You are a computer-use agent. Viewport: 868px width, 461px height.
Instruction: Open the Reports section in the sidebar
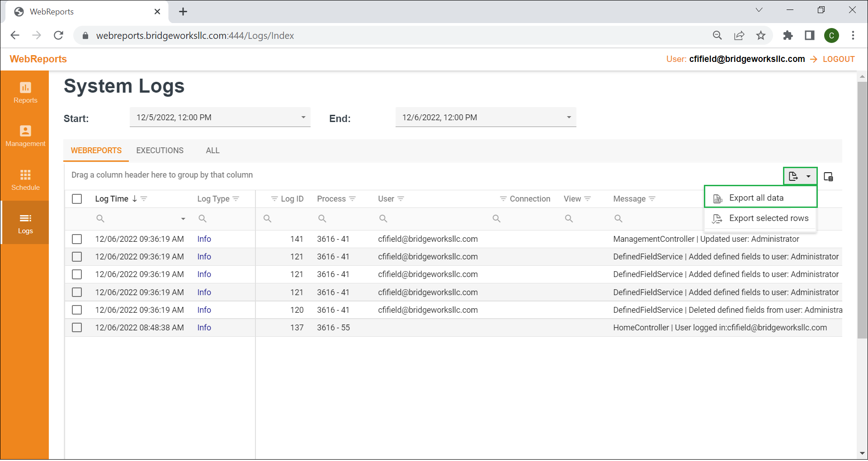point(25,93)
